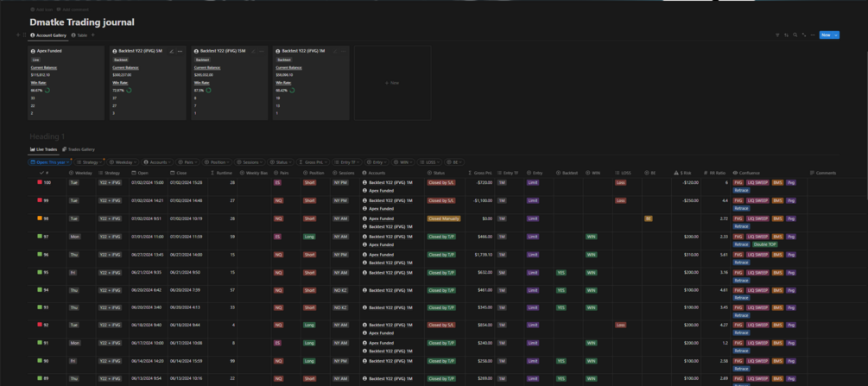The height and width of the screenshot is (386, 868).
Task: Switch to Table view tab
Action: [x=79, y=35]
